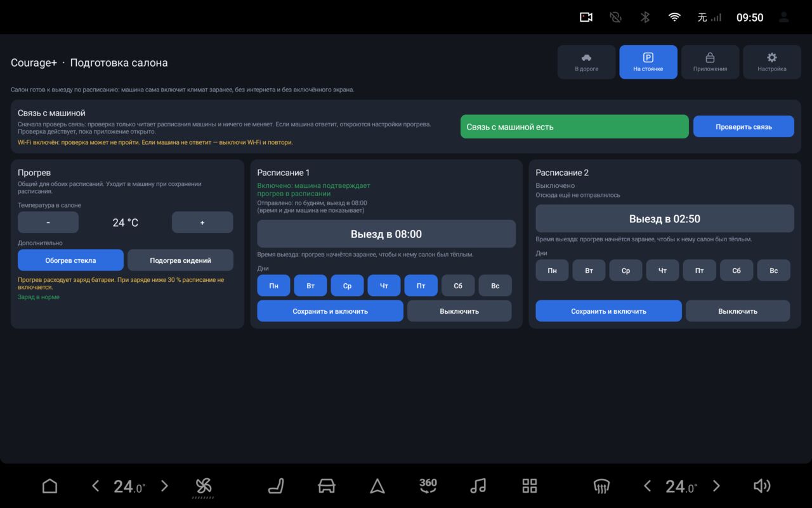Decrease right zone temperature with left chevron
812x508 pixels.
(647, 486)
